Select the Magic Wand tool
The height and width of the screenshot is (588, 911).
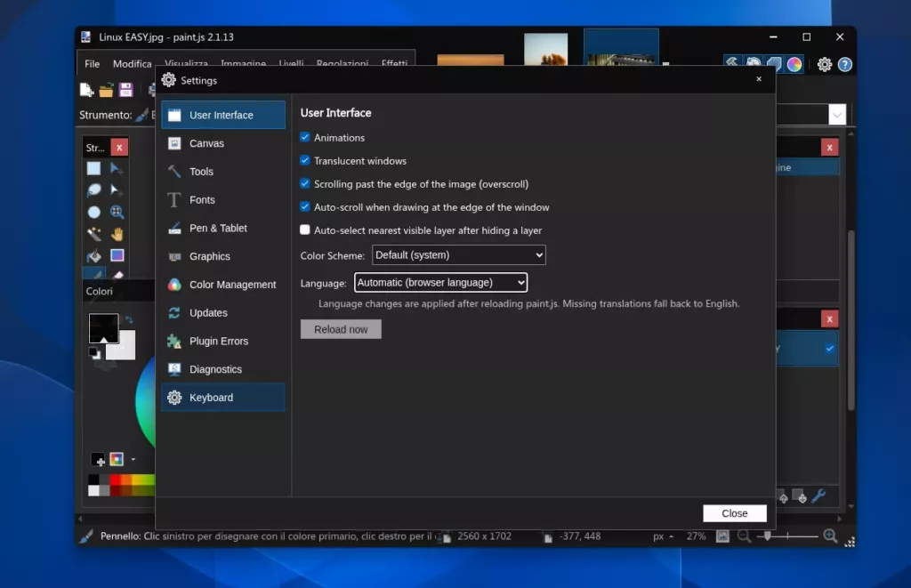point(93,234)
